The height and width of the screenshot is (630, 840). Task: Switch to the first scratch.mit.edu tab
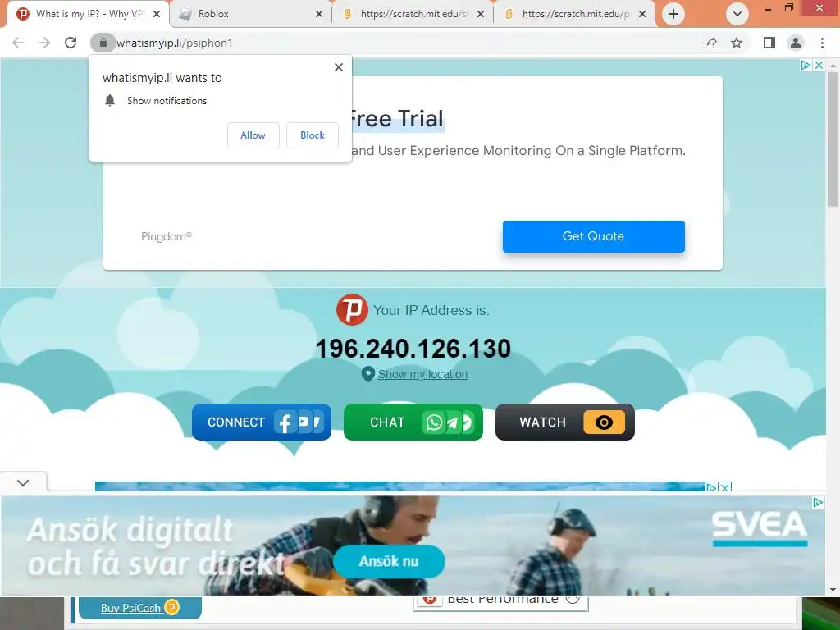(412, 14)
